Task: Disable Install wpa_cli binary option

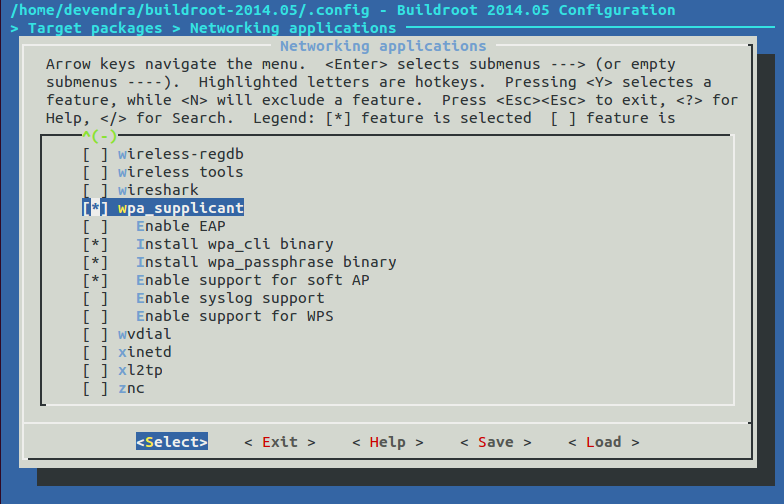Action: click(95, 244)
